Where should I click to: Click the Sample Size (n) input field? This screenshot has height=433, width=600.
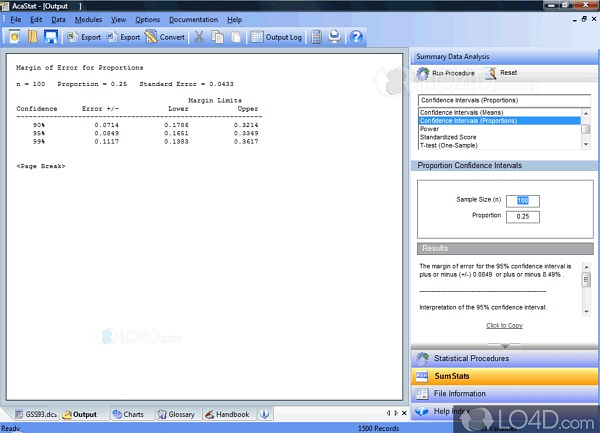click(528, 200)
